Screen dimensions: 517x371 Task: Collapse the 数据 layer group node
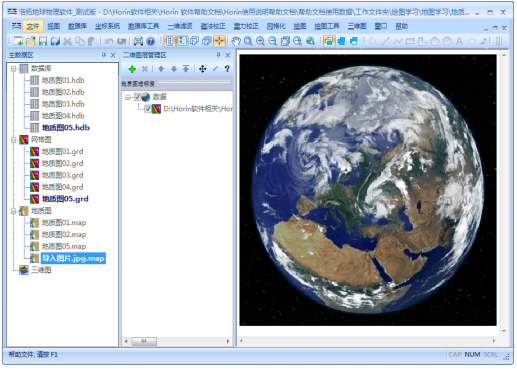pyautogui.click(x=128, y=97)
